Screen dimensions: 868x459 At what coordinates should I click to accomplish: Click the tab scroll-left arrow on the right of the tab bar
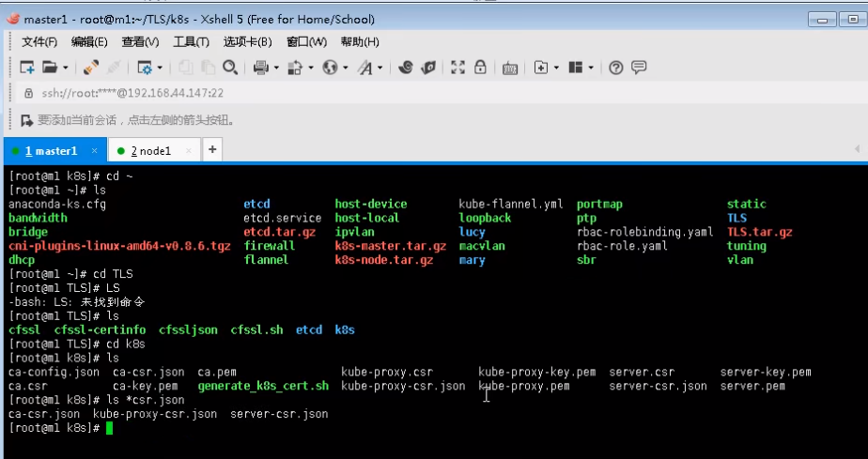(x=857, y=149)
